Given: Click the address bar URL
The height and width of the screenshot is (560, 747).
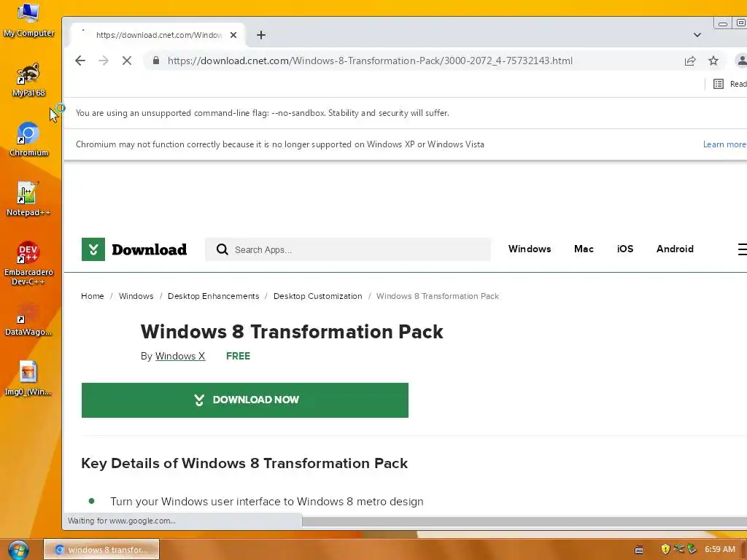Looking at the screenshot, I should coord(370,61).
